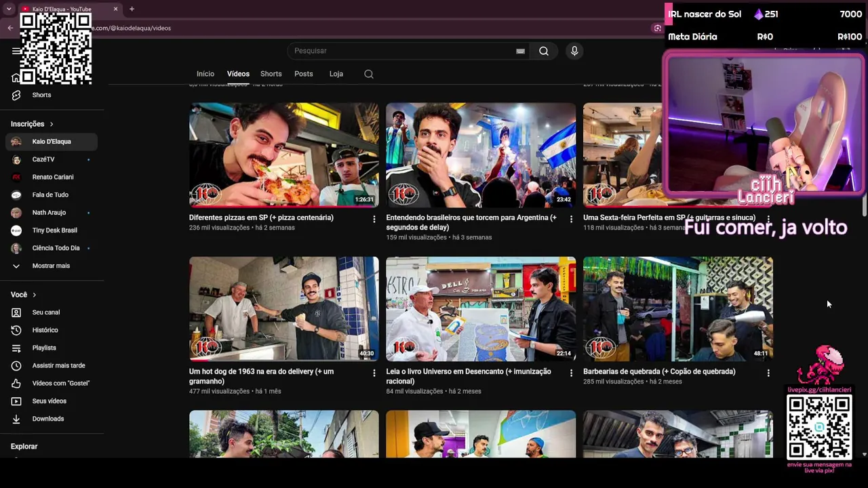Expand the Inscrições section chevron
868x488 pixels.
(x=52, y=124)
